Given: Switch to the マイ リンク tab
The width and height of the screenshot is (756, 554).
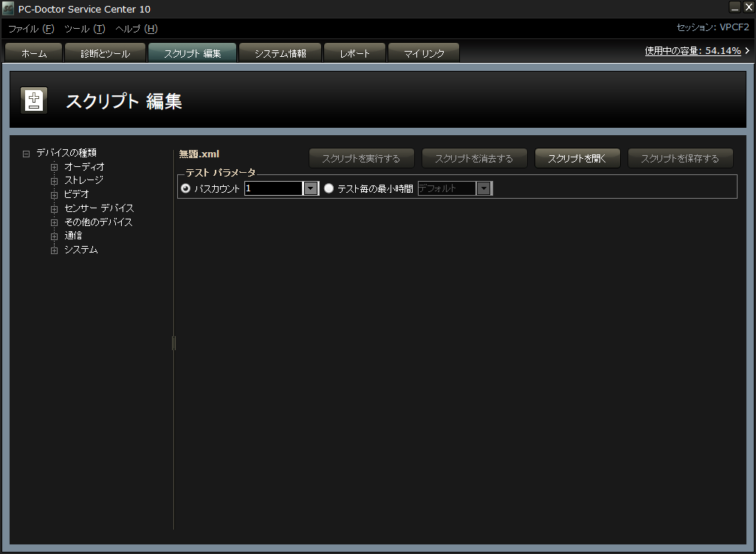Looking at the screenshot, I should (424, 53).
